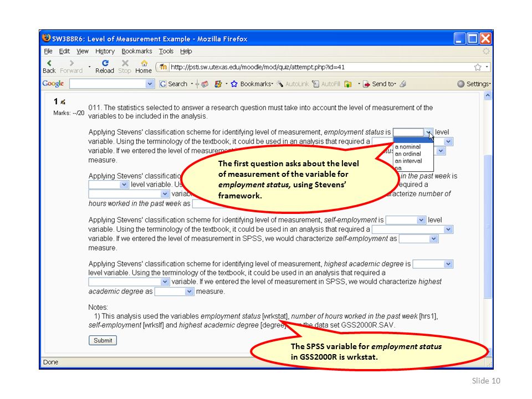Open the History menu

[105, 51]
